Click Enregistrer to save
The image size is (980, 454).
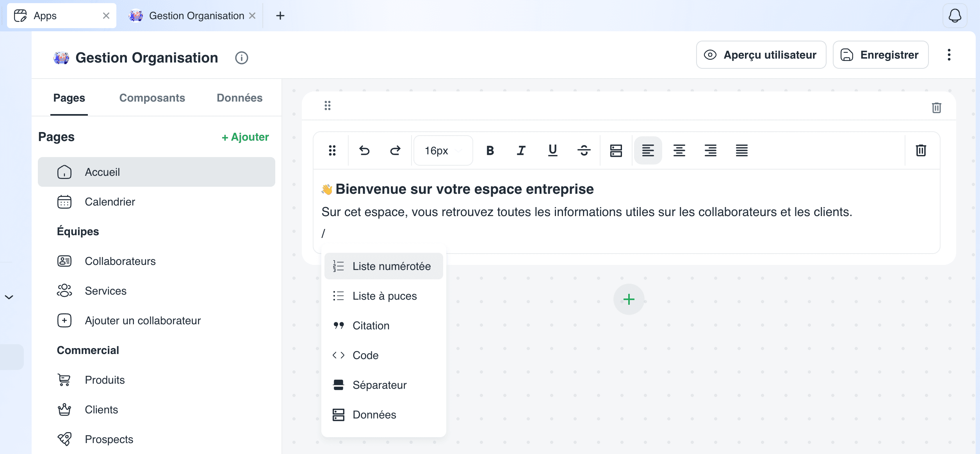point(880,55)
